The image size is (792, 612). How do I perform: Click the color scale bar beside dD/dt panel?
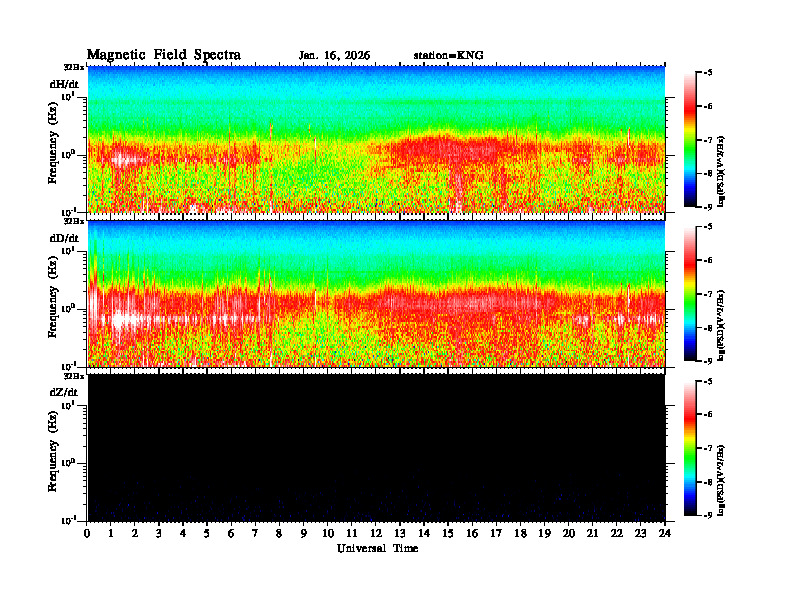[690, 294]
